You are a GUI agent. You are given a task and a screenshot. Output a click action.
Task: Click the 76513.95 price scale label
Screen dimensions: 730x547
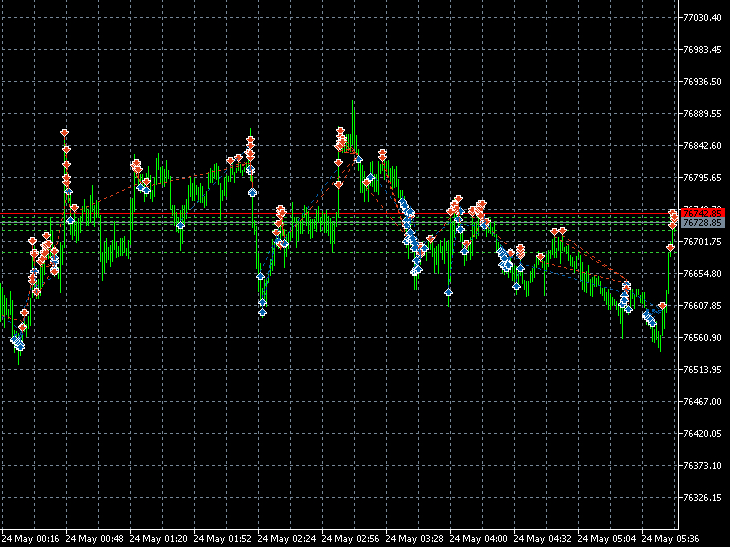[702, 370]
